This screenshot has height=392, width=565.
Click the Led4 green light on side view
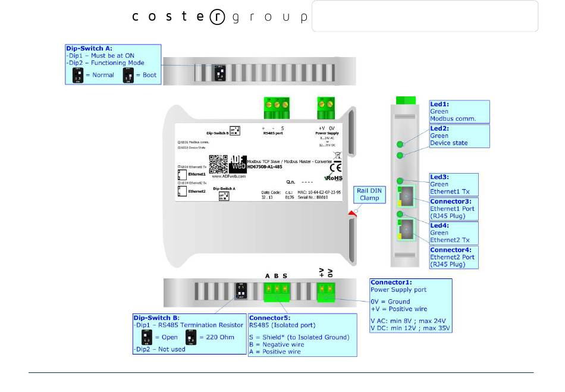click(400, 214)
